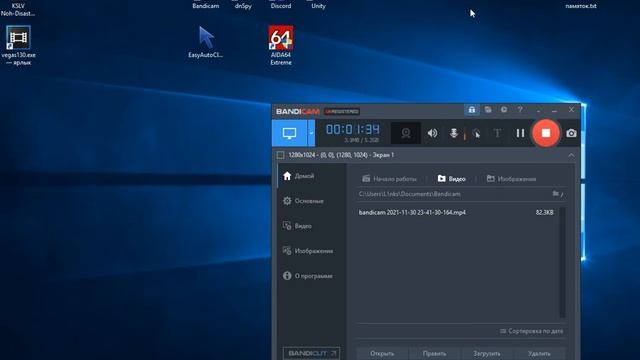Select the dnSpy desktop shortcut label
The width and height of the screenshot is (640, 360).
243,6
